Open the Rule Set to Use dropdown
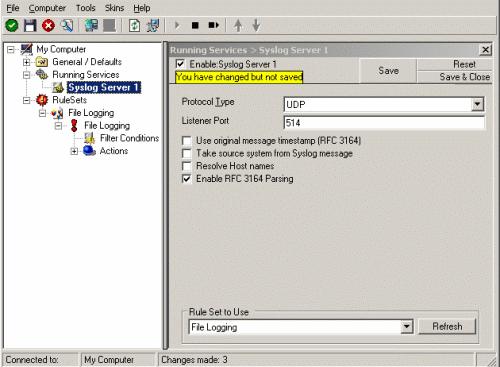The height and width of the screenshot is (367, 500). click(406, 327)
